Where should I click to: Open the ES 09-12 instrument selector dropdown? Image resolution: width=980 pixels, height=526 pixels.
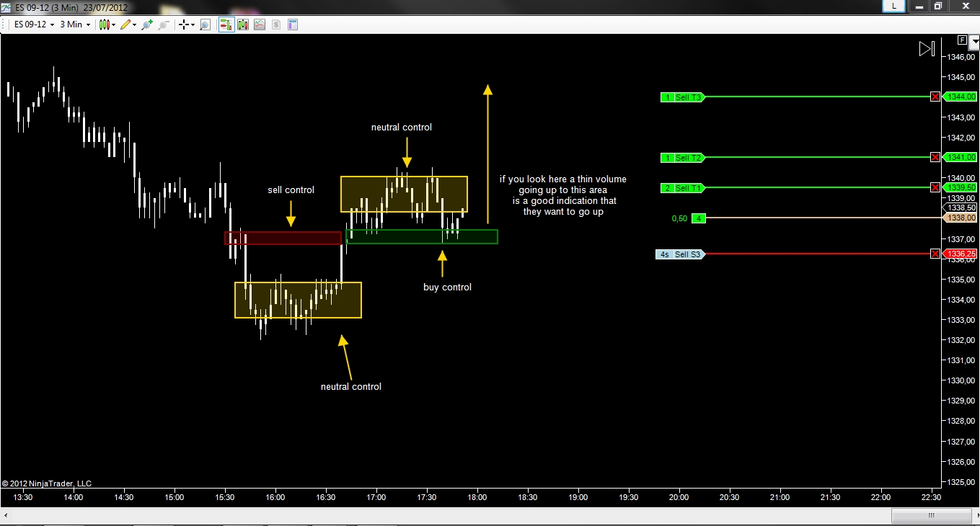[34, 24]
